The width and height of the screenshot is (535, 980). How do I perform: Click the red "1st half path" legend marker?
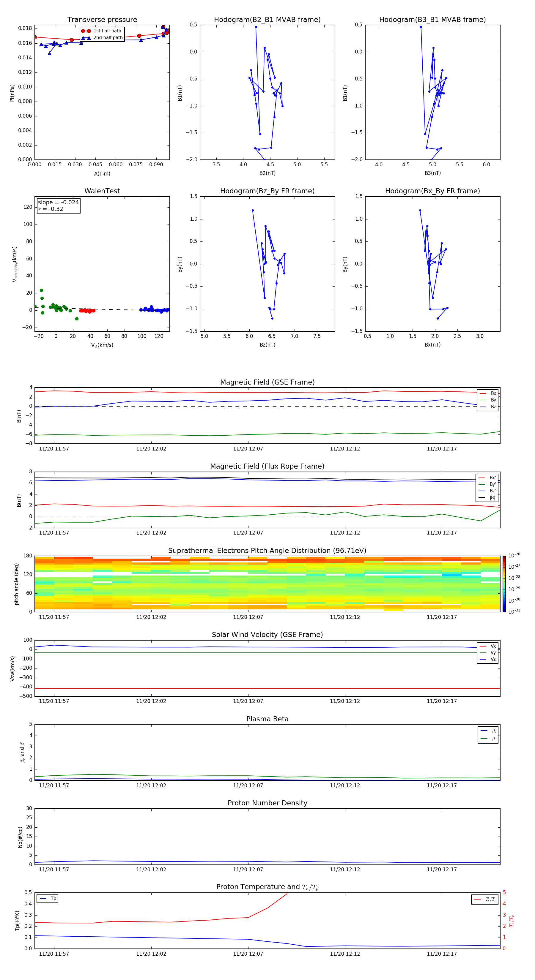coord(86,31)
